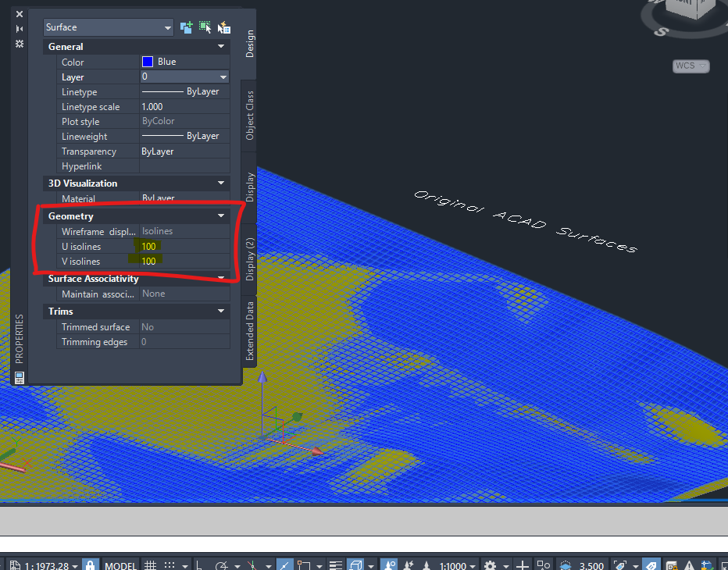728x570 pixels.
Task: Click the empty Hyperlink field
Action: (184, 166)
